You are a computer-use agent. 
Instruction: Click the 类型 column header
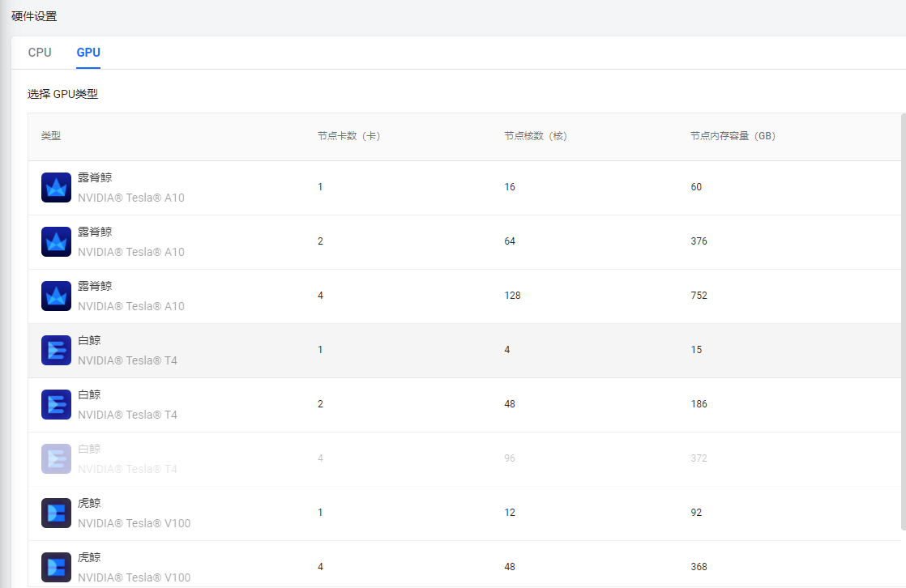[51, 136]
